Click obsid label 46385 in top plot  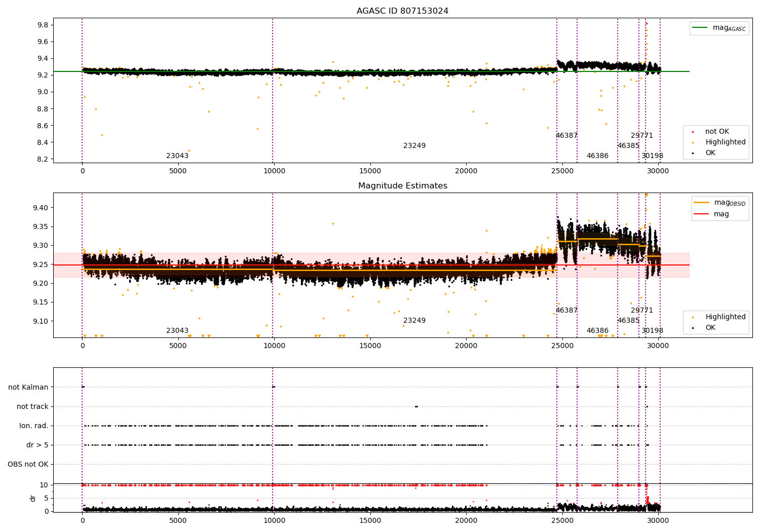pos(628,146)
